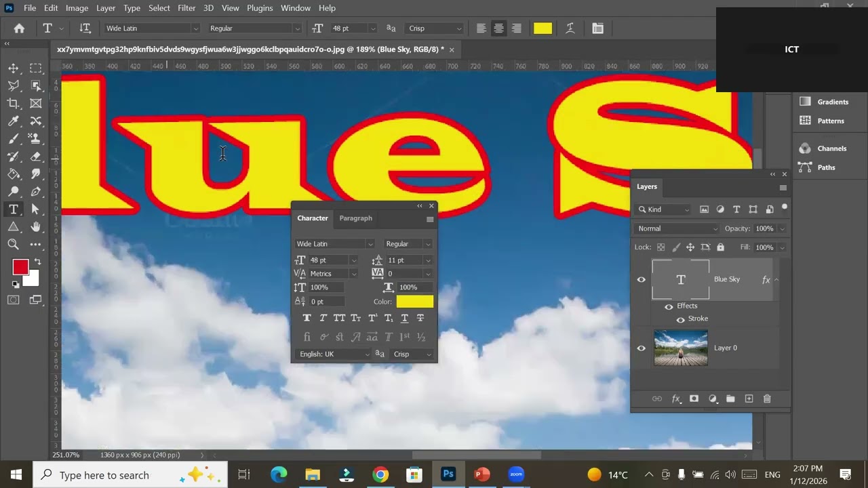The image size is (868, 488).
Task: Create new group folder icon in Layers
Action: pyautogui.click(x=730, y=399)
